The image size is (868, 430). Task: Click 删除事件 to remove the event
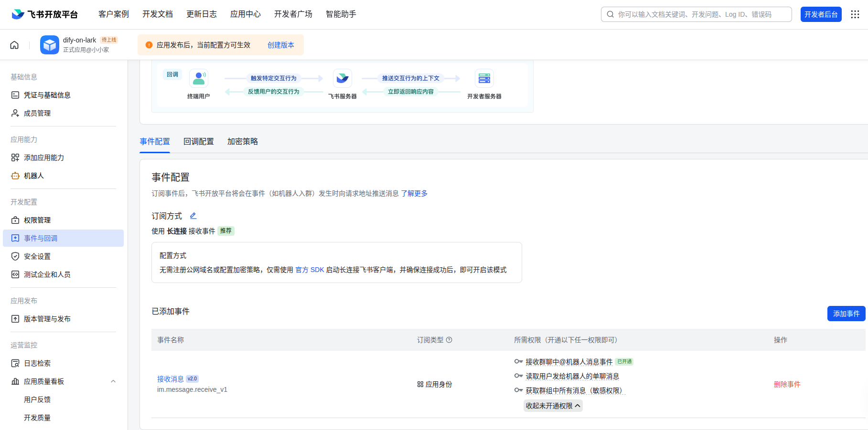click(x=787, y=384)
